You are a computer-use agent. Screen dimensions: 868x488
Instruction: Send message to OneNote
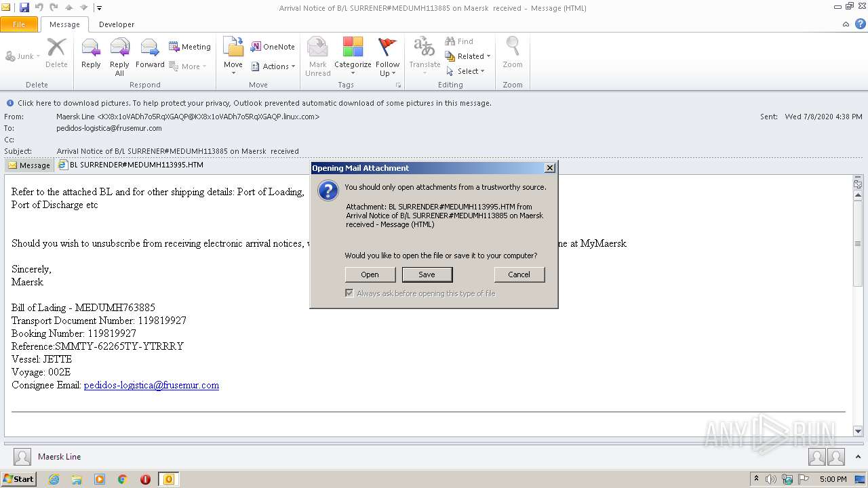click(273, 47)
